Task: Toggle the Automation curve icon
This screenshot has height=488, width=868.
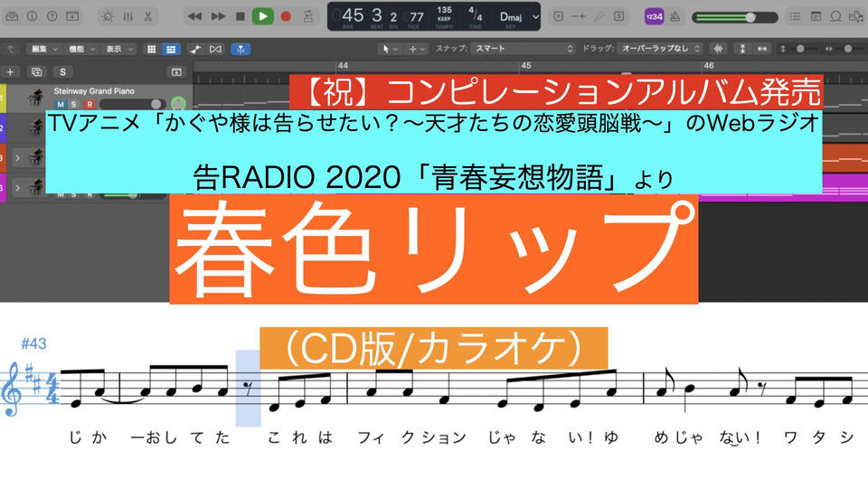Action: (195, 49)
